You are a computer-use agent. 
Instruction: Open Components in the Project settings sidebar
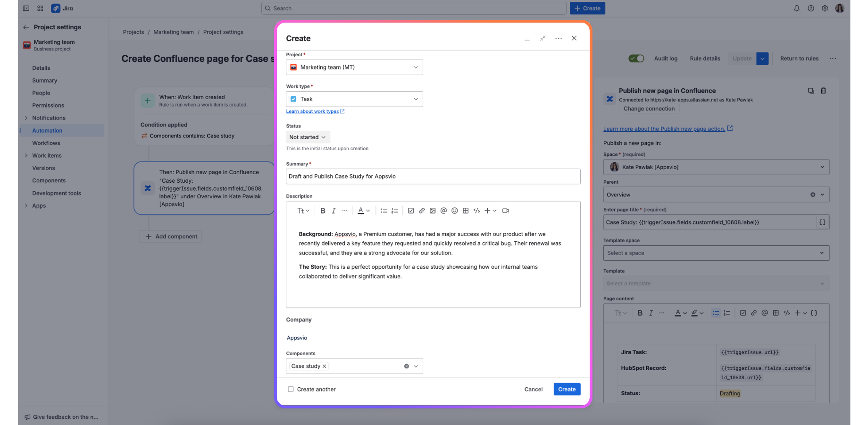click(x=49, y=181)
